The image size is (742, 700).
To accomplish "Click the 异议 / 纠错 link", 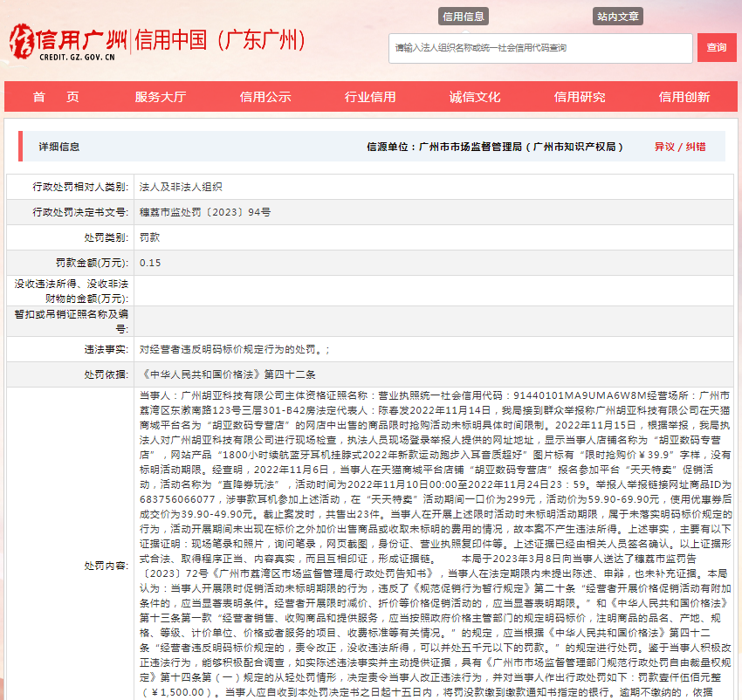I will (x=680, y=147).
